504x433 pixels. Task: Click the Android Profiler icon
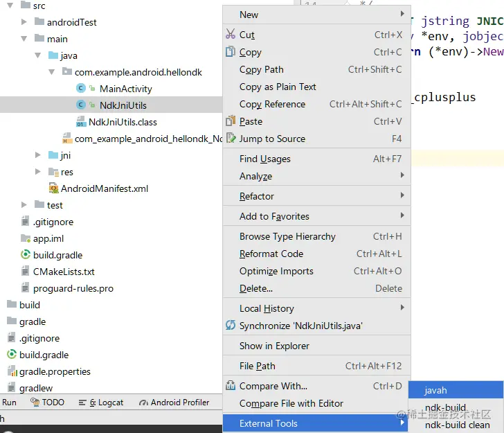click(x=143, y=402)
